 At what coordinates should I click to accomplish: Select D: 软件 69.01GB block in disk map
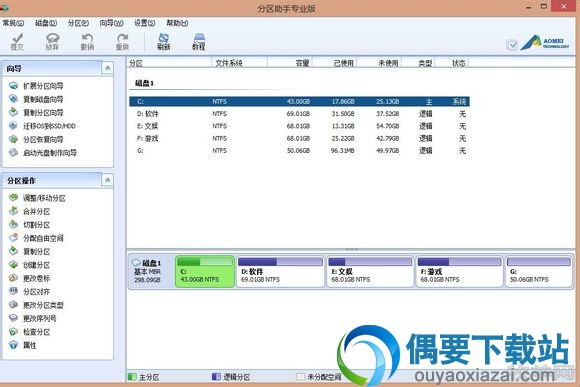(x=280, y=272)
